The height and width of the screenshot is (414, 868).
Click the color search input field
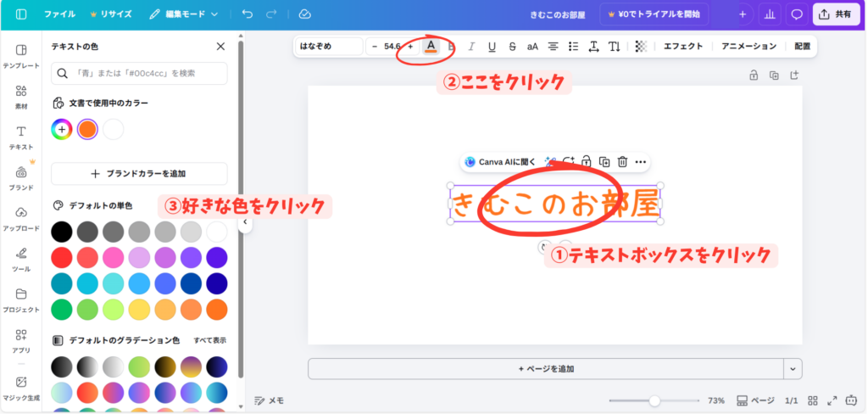139,73
